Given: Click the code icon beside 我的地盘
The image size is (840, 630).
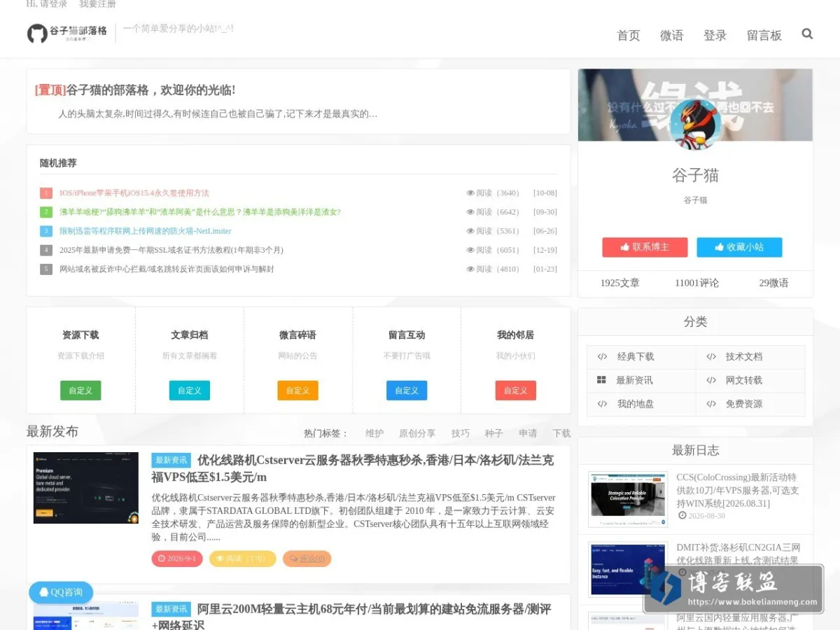Looking at the screenshot, I should tap(602, 404).
